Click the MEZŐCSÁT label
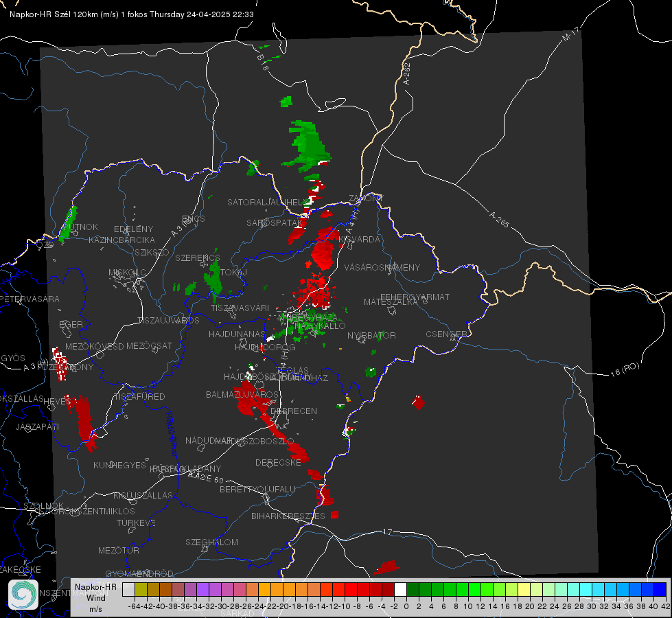Viewport: 672px width, 618px height. (x=149, y=345)
